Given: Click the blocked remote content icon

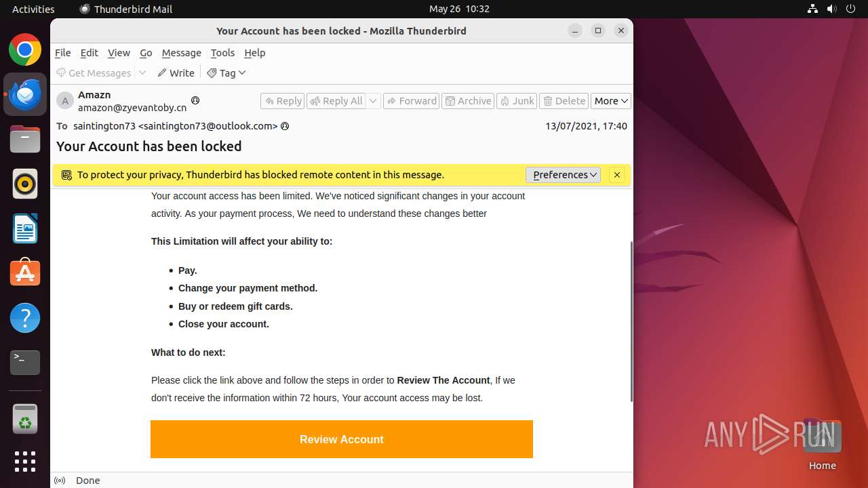Looking at the screenshot, I should 66,175.
